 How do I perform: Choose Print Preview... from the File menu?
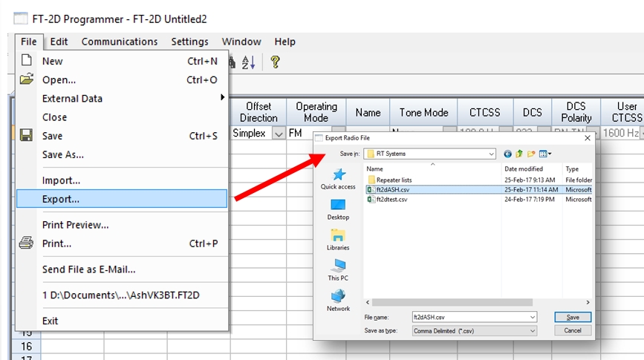tap(122, 225)
